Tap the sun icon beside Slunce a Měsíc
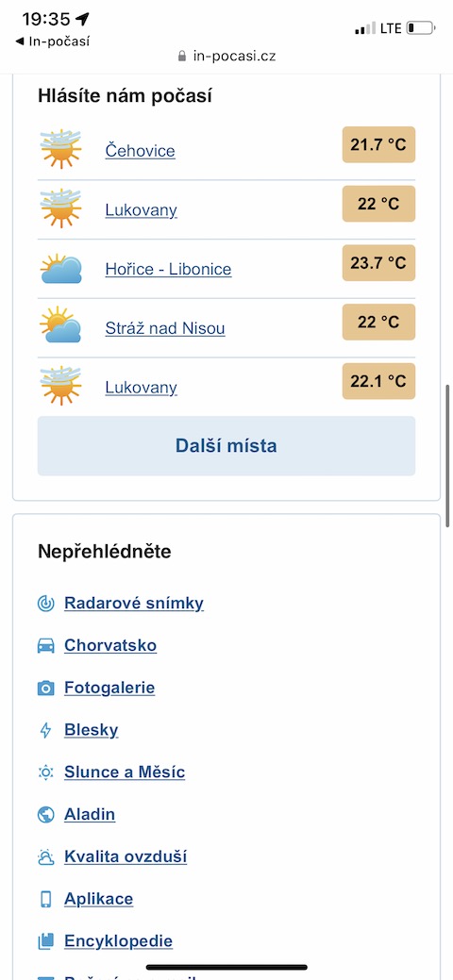This screenshot has height=980, width=453. coord(45,772)
